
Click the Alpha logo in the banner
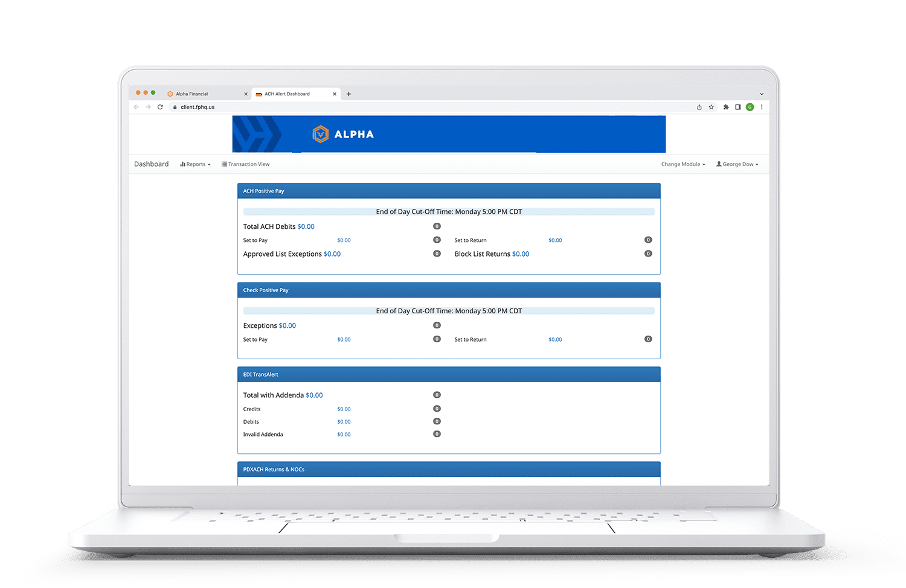tap(343, 134)
